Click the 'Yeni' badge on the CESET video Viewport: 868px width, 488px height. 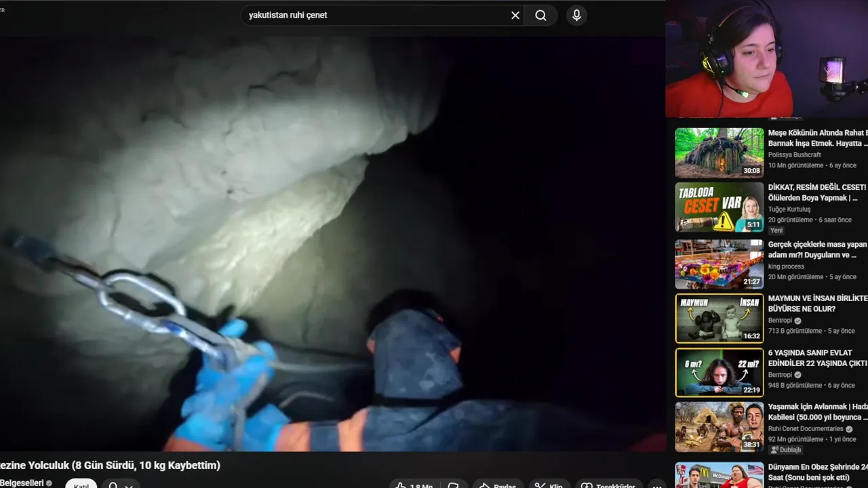click(776, 230)
